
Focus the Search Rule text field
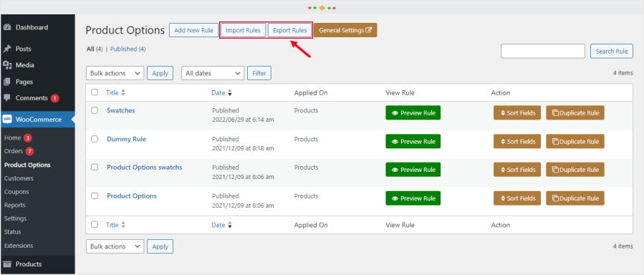click(x=543, y=52)
